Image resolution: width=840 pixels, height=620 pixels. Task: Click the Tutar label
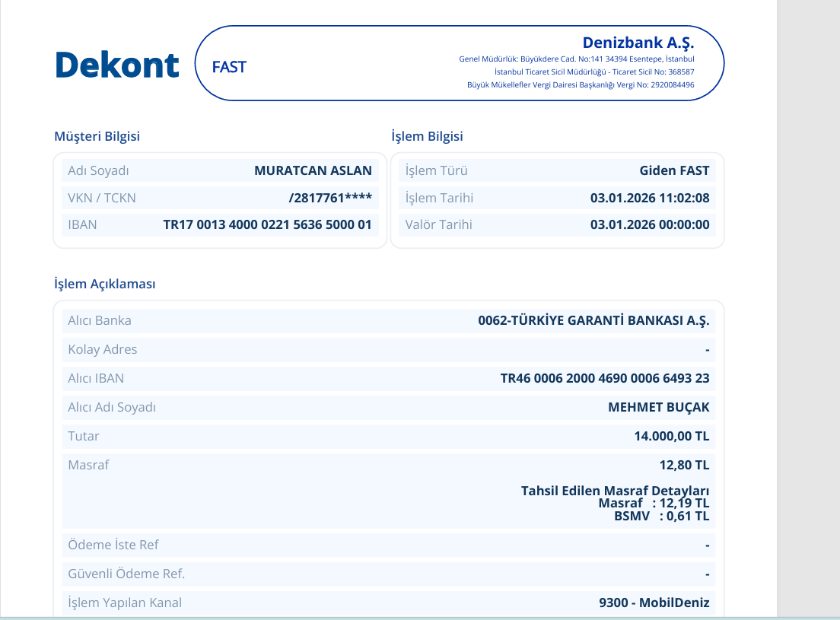tap(84, 437)
